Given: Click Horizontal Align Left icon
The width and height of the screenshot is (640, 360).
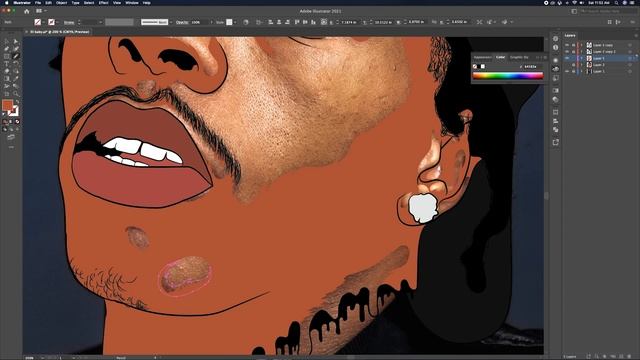Looking at the screenshot, I should click(270, 22).
